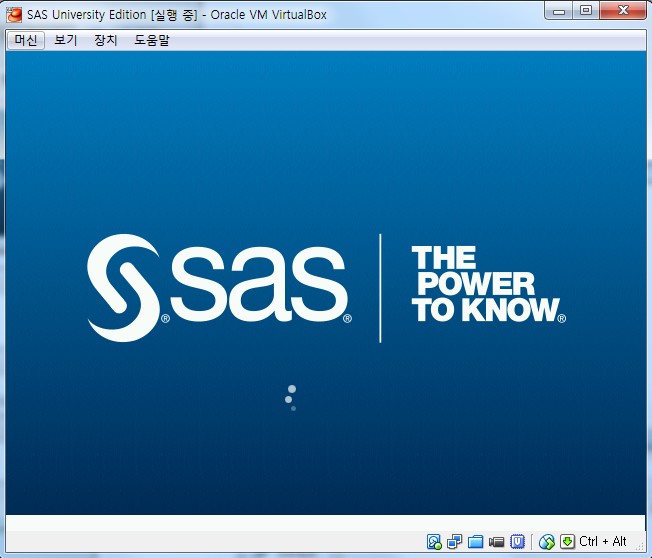Image resolution: width=652 pixels, height=558 pixels.
Task: Click the hard disk activity status icon
Action: pyautogui.click(x=434, y=541)
